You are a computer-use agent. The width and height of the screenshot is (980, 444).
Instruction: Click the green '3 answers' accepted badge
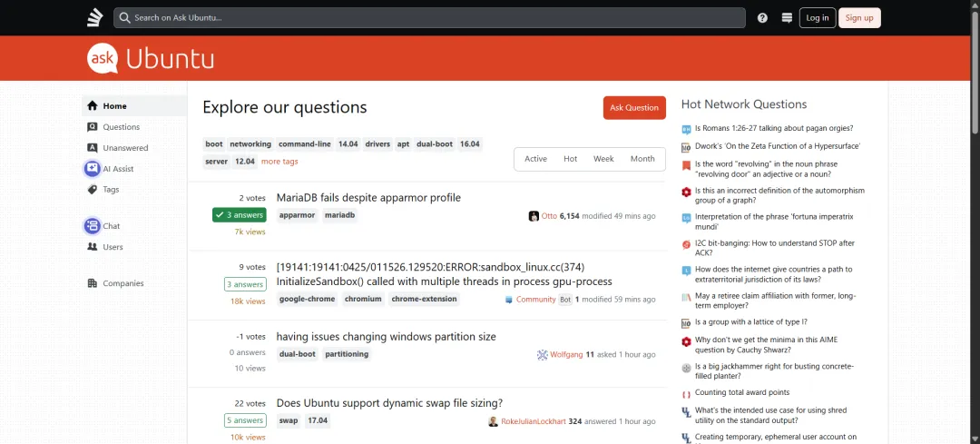coord(240,215)
